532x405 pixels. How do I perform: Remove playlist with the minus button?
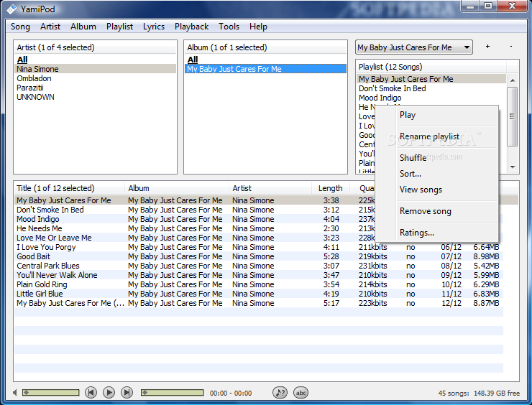click(511, 47)
